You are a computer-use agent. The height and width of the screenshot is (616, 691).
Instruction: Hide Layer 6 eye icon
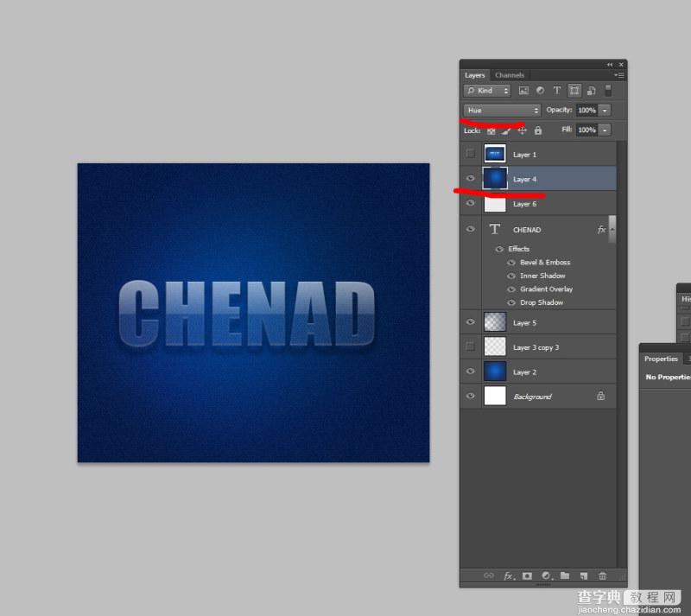click(470, 203)
